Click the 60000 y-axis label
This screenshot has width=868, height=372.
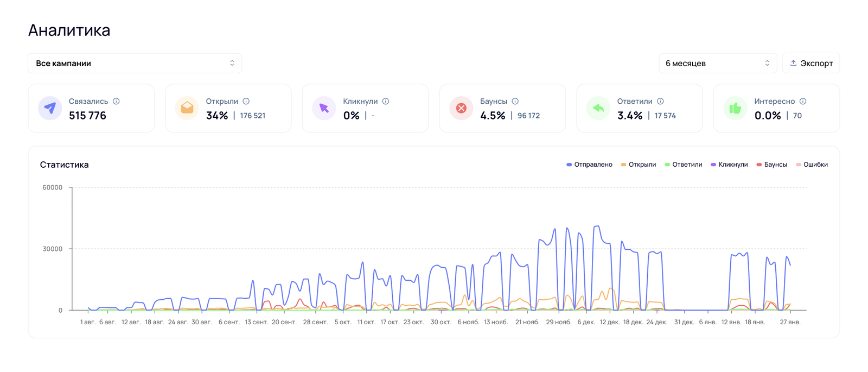pos(53,187)
